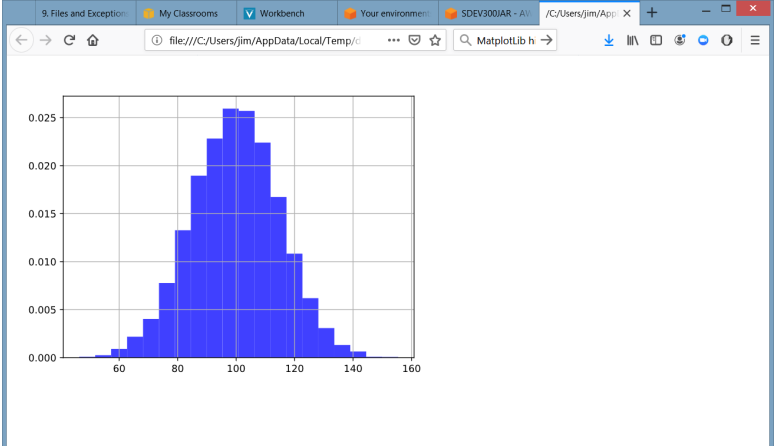Screen dimensions: 776x446
Task: Click the back navigation arrow
Action: 21,40
